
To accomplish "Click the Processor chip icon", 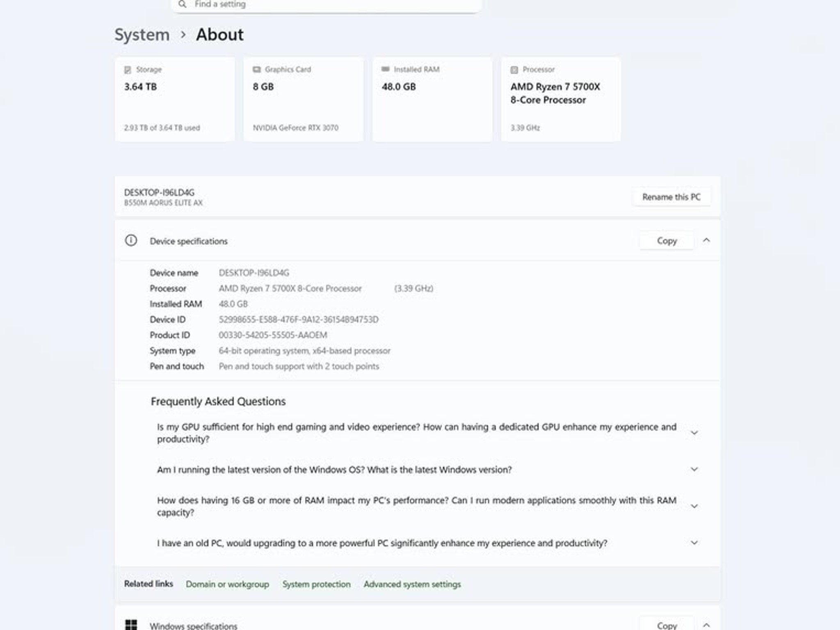I will tap(514, 70).
